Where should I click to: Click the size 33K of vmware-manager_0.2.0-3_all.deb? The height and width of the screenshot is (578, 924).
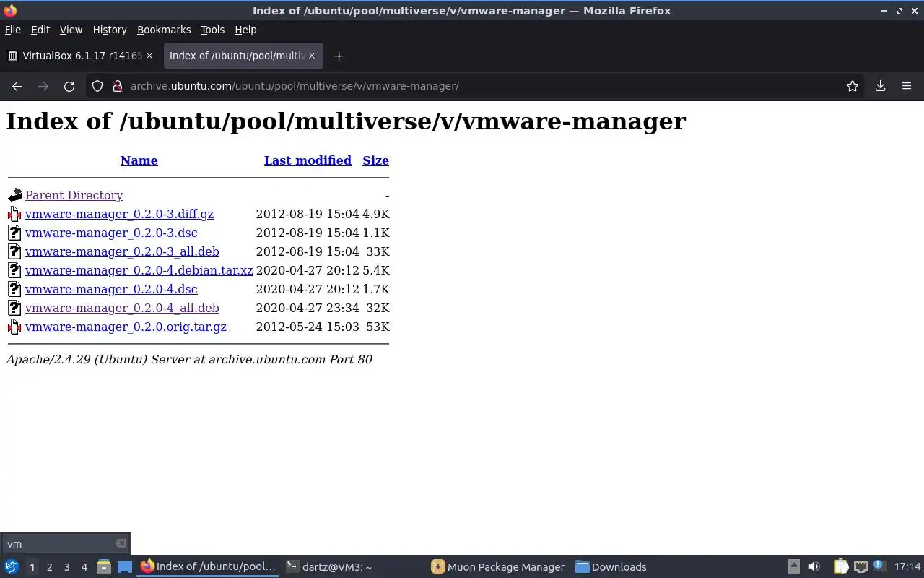[x=378, y=251]
